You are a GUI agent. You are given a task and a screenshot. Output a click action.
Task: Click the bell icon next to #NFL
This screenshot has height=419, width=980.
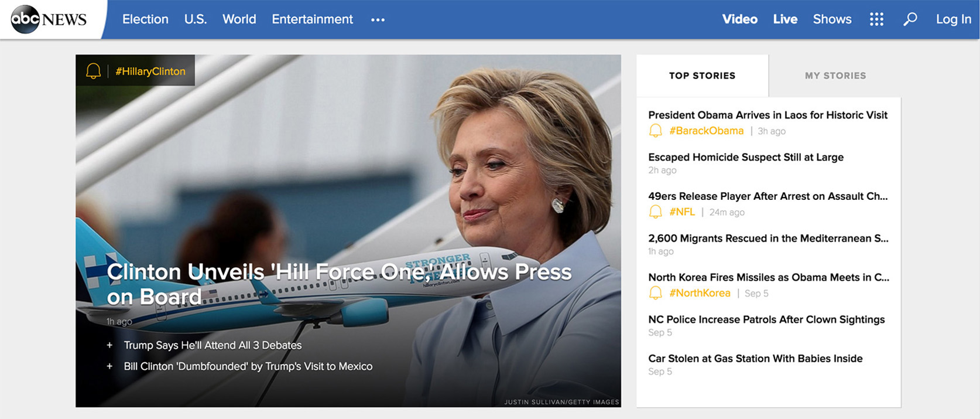click(x=656, y=212)
